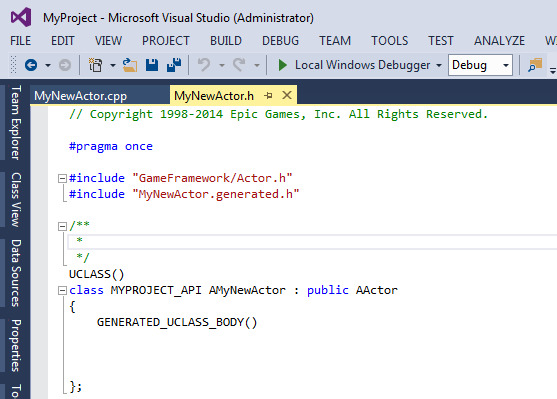Viewport: 557px width, 399px height.
Task: Open the TEAM menu
Action: click(x=335, y=41)
